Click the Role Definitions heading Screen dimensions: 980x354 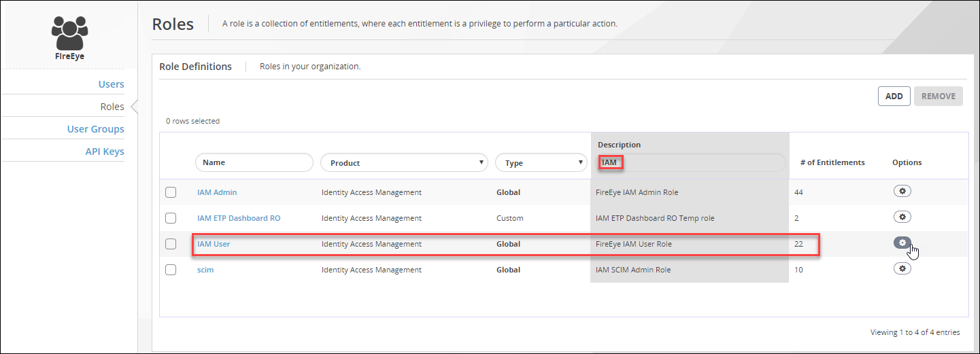196,67
